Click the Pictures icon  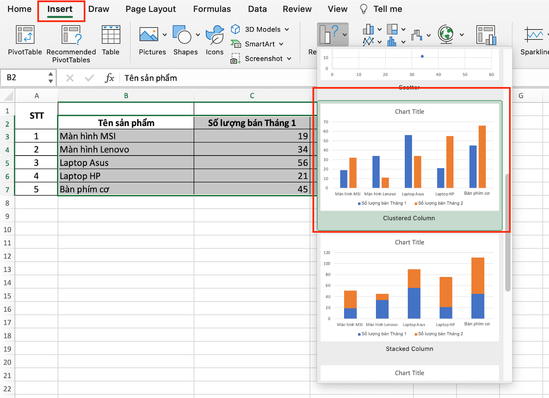[x=149, y=35]
